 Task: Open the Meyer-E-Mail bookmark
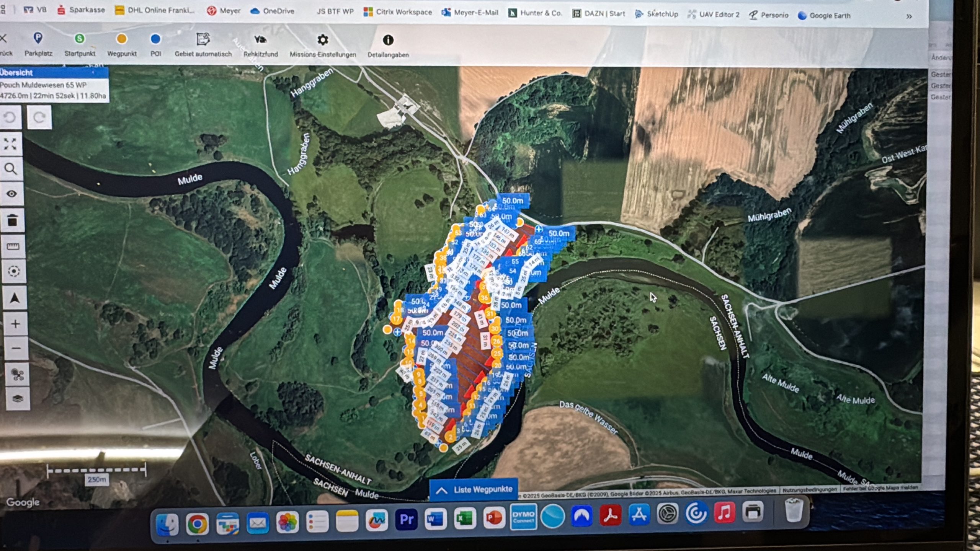point(470,13)
